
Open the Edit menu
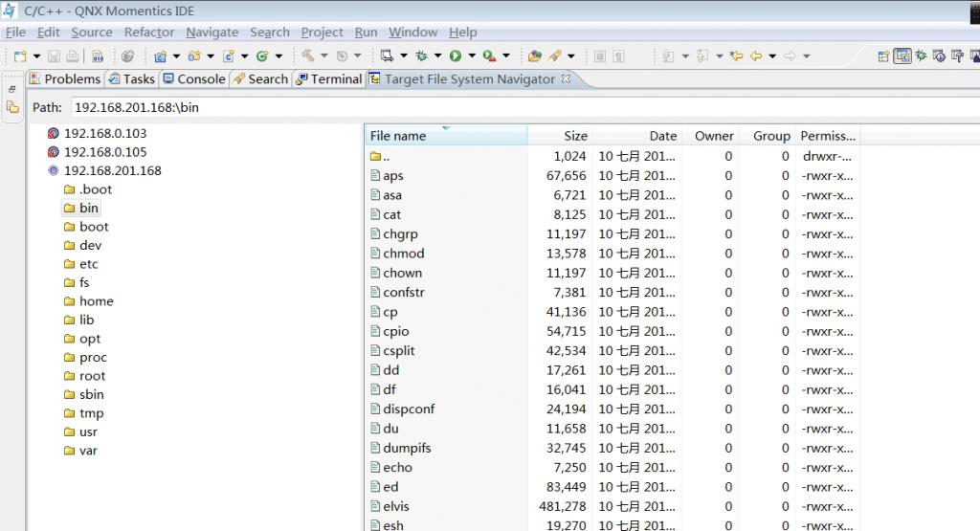click(x=48, y=32)
